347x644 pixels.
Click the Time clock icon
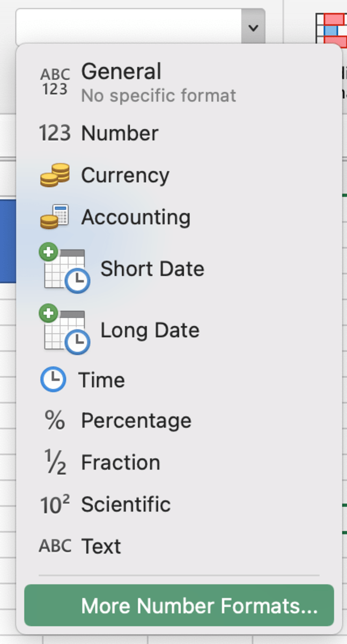(53, 380)
